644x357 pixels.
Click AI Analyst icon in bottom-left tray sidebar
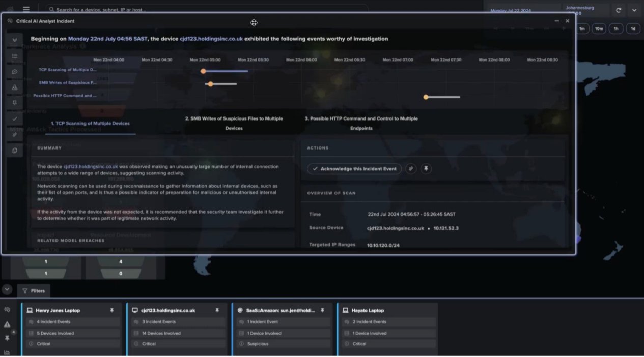click(x=7, y=310)
